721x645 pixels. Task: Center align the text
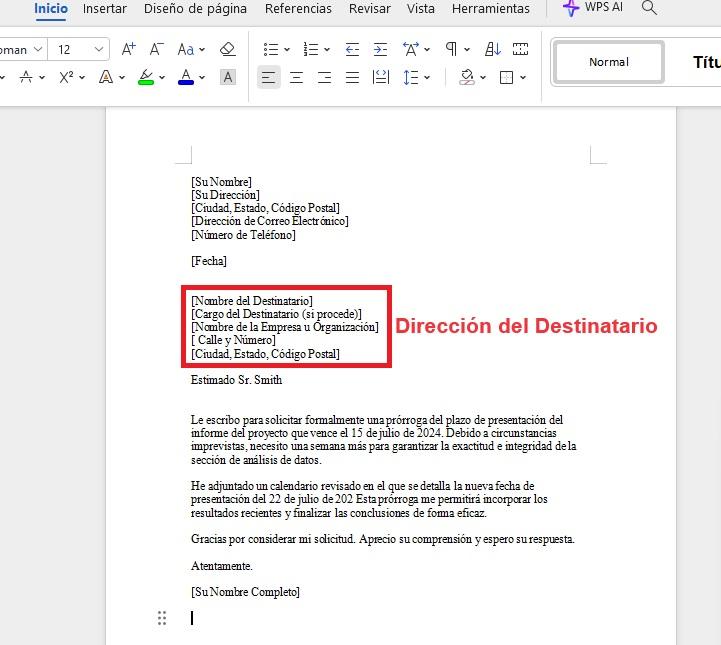[296, 77]
